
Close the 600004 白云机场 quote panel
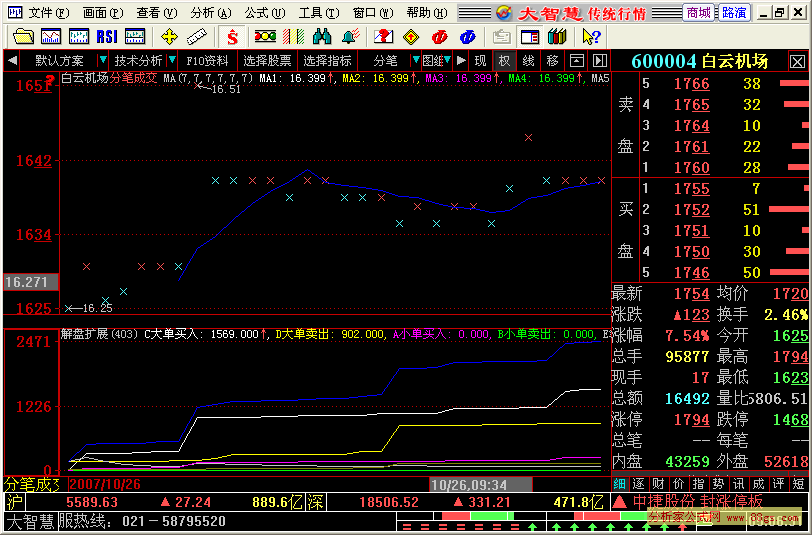[x=798, y=62]
